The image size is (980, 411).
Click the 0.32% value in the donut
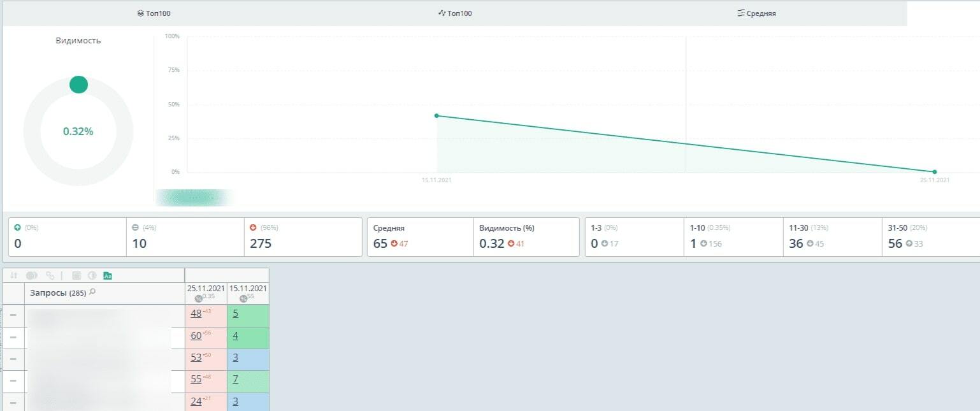click(x=78, y=131)
